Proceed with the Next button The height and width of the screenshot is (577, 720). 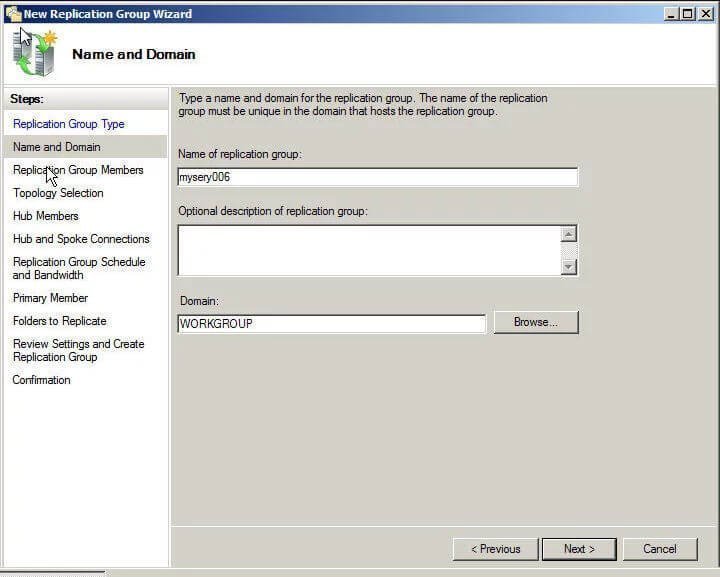point(579,549)
